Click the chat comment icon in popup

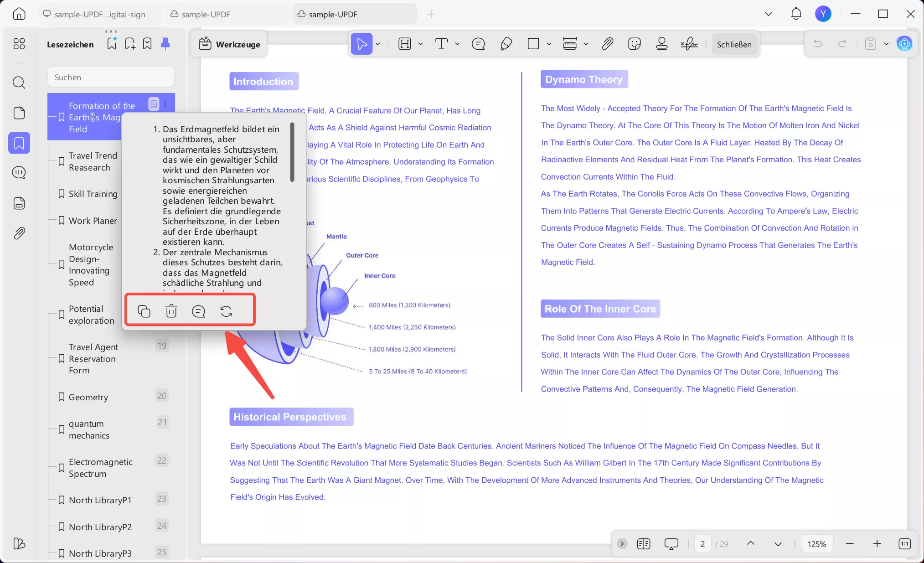pos(198,311)
